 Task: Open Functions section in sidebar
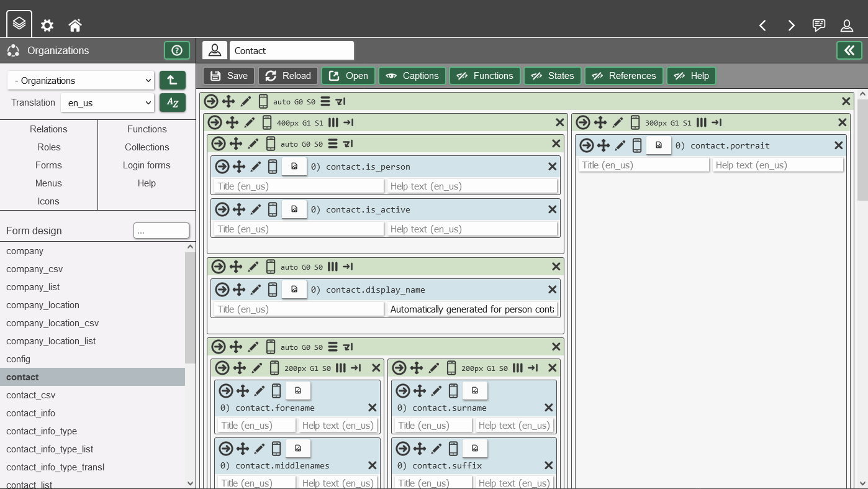pyautogui.click(x=147, y=129)
